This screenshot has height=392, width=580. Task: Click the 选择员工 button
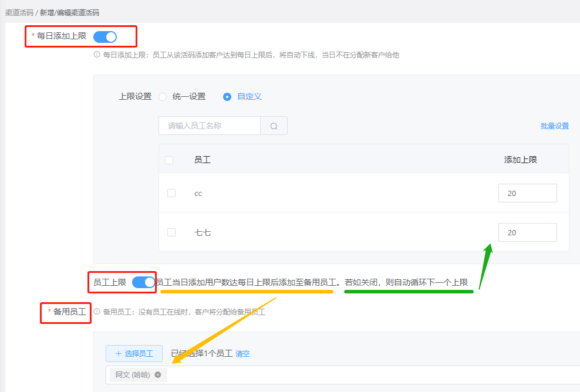(134, 353)
